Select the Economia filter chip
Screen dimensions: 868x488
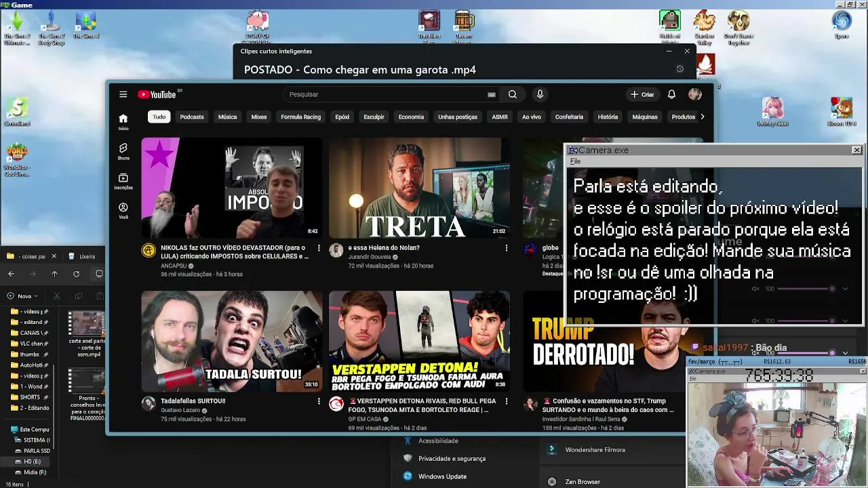click(x=411, y=117)
